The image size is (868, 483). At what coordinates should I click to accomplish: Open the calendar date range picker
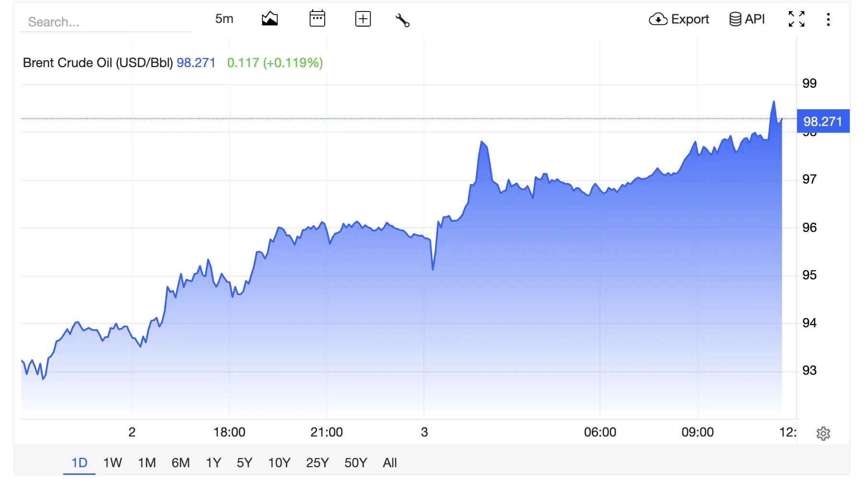(x=317, y=19)
